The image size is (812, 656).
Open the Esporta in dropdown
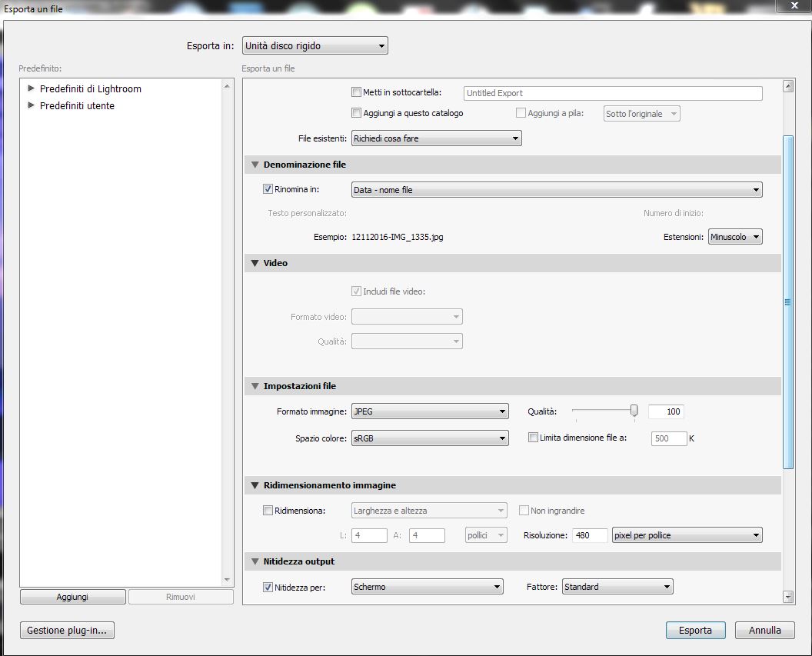coord(314,46)
